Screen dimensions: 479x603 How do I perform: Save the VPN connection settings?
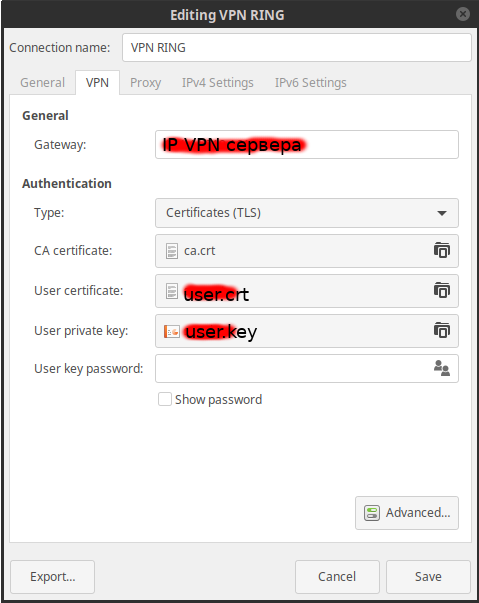click(428, 576)
